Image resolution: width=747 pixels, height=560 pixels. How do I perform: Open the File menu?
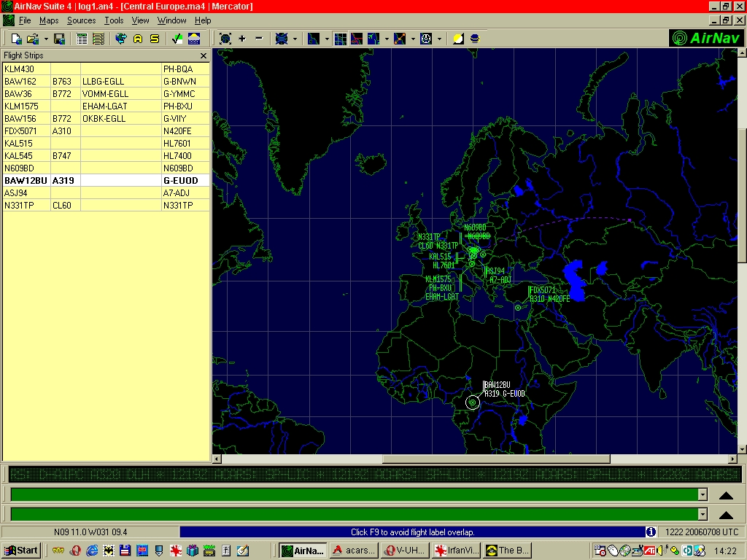click(25, 20)
